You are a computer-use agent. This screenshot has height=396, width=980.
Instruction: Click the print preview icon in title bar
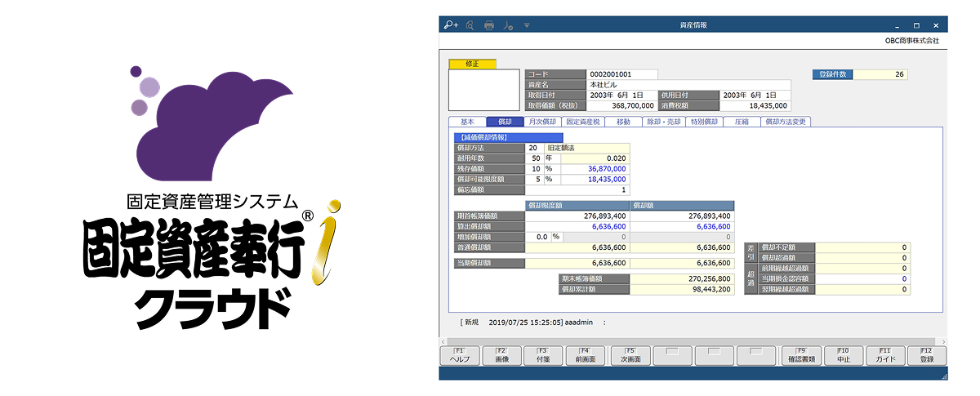coord(470,25)
